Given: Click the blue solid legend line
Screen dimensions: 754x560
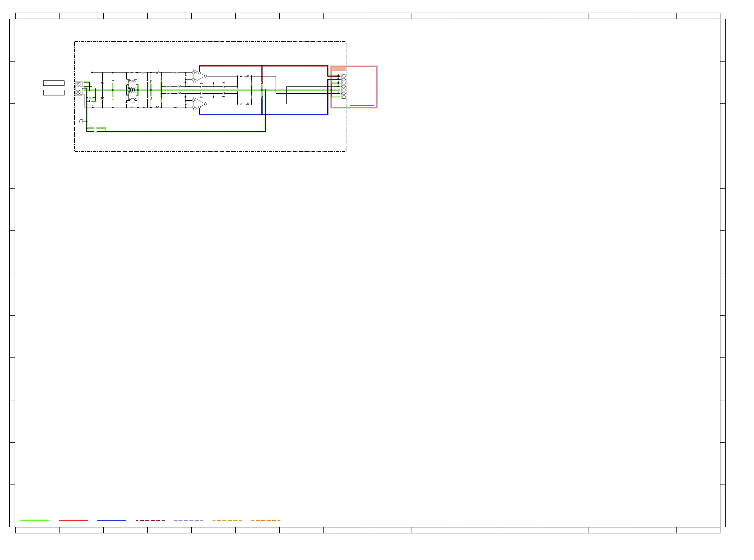Looking at the screenshot, I should point(111,520).
